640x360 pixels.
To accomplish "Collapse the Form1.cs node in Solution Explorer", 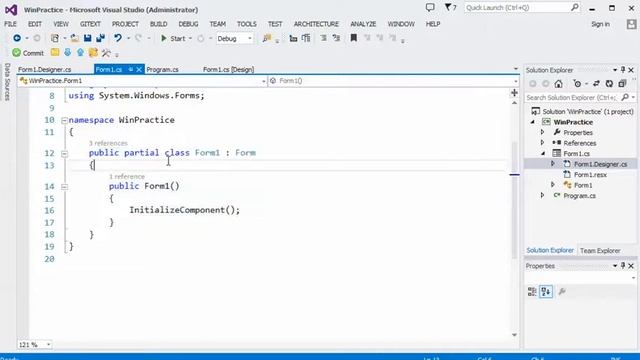I will click(543, 154).
